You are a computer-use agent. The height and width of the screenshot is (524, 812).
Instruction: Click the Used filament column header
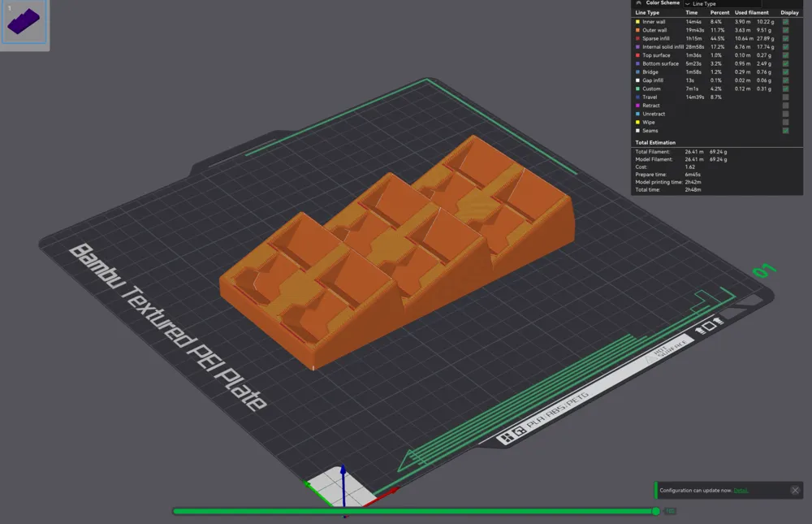tap(751, 12)
